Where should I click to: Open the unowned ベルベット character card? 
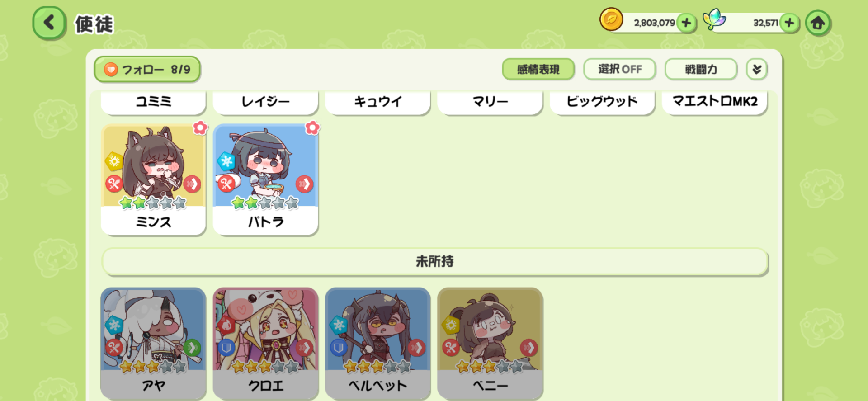coord(378,344)
